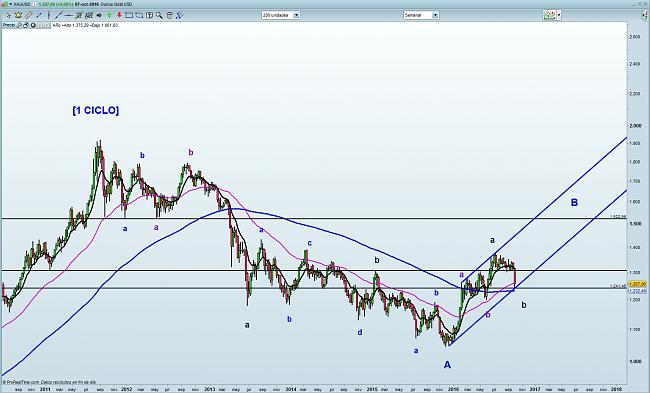Select the diagonal trend line tool
650x393 pixels.
[59, 15]
